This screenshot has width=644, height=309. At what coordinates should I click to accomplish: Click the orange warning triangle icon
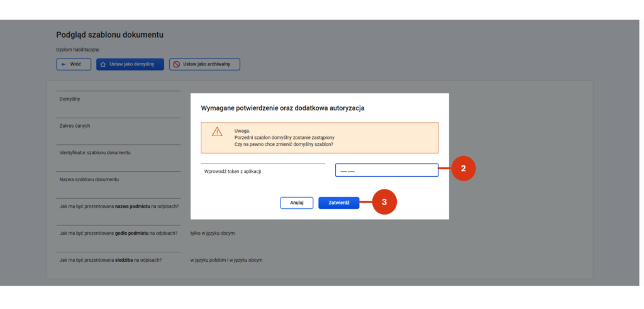pos(217,132)
